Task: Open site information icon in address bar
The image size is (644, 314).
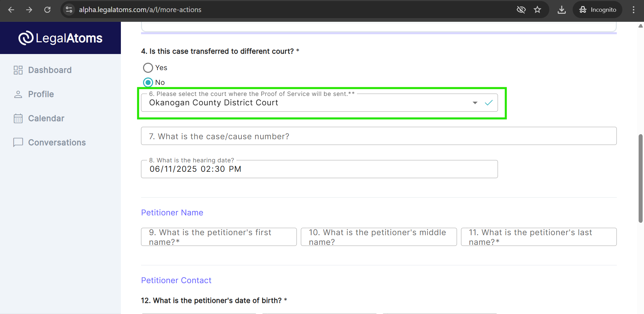Action: point(69,10)
